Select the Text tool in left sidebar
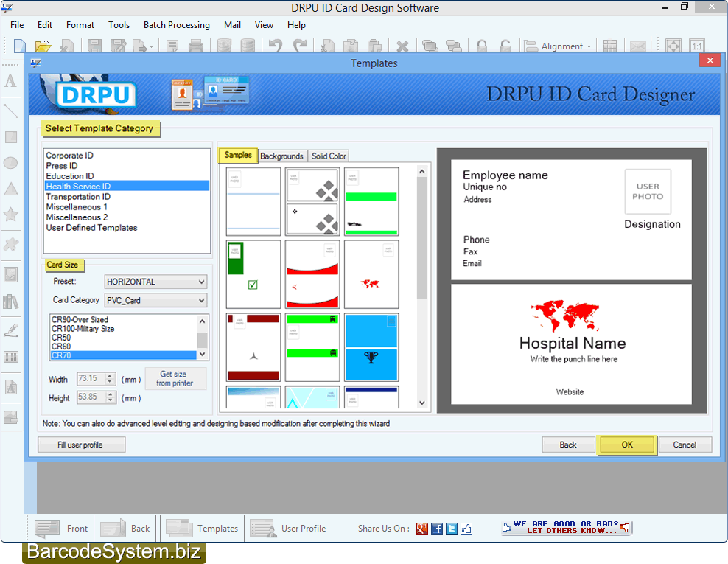The image size is (728, 564). pos(10,81)
